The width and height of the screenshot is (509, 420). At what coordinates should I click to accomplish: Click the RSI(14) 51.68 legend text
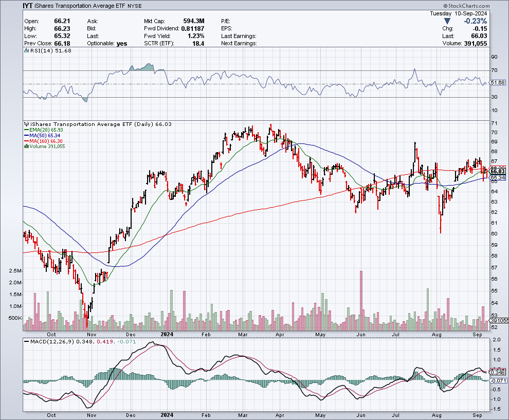(x=50, y=50)
